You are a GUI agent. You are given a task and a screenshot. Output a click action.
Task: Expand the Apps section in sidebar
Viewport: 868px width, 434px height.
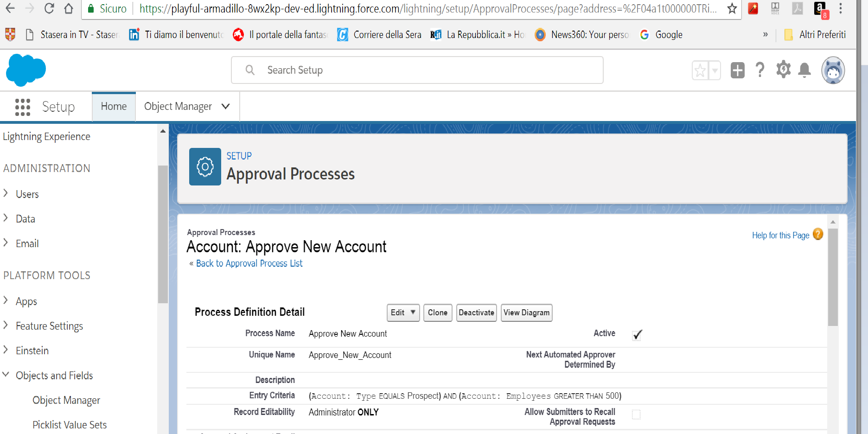click(x=6, y=300)
